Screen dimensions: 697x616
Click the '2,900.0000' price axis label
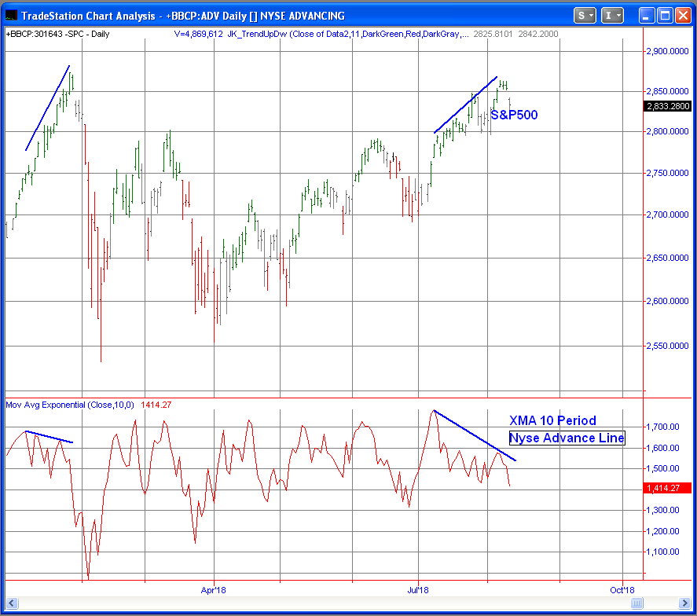[x=667, y=52]
